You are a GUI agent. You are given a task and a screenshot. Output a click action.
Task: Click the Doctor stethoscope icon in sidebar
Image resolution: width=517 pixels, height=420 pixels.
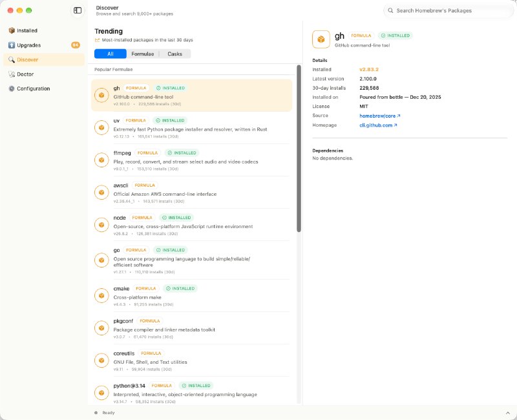click(x=12, y=74)
